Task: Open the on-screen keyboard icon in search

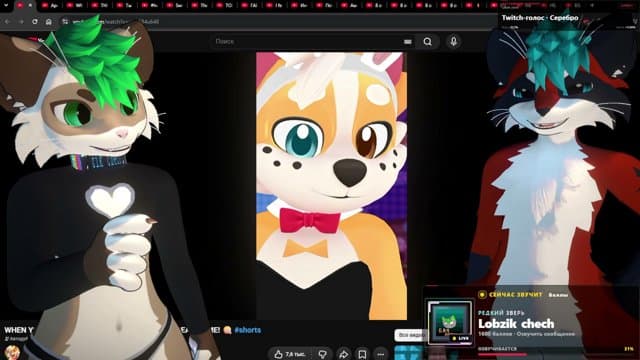Action: tap(407, 42)
